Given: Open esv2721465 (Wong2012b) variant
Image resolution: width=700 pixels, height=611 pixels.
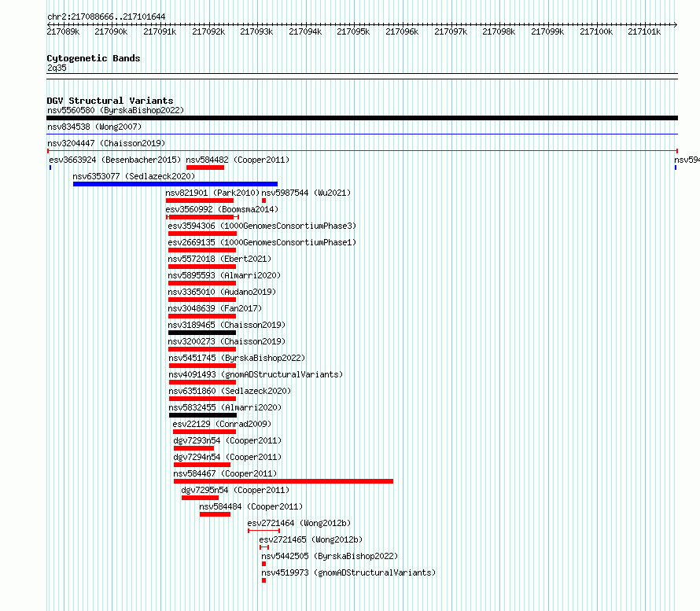Looking at the screenshot, I should [311, 539].
